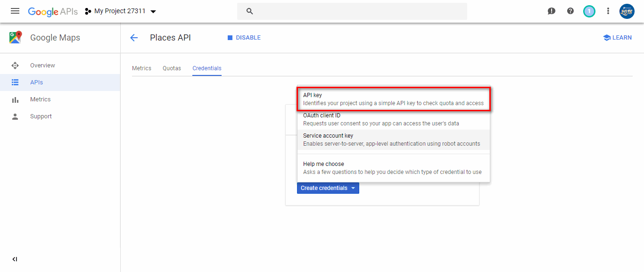This screenshot has height=272, width=644.
Task: Click the Overview sidebar icon
Action: [x=15, y=66]
